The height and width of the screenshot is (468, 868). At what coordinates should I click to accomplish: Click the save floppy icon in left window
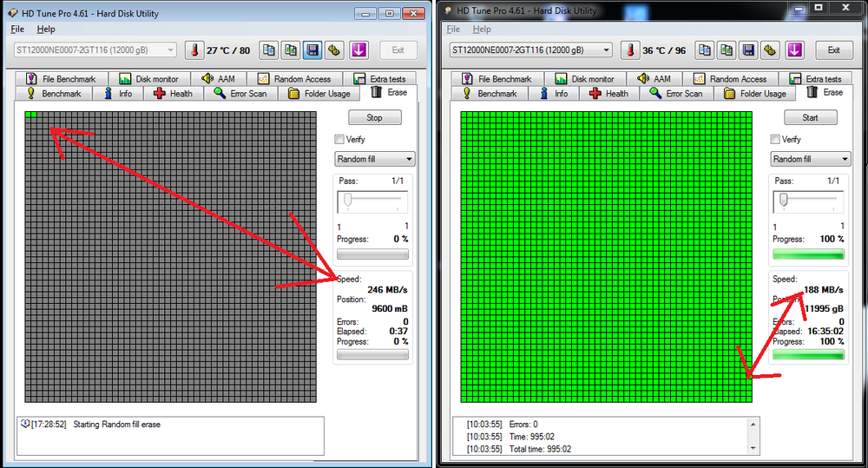312,49
